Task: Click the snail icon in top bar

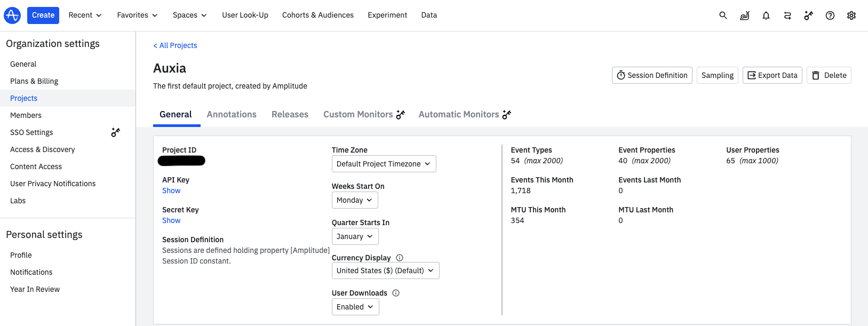Action: pyautogui.click(x=745, y=15)
